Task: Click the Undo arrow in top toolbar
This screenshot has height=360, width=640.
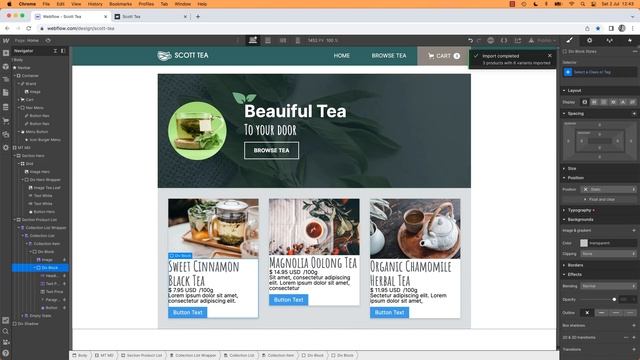Action: (x=470, y=40)
